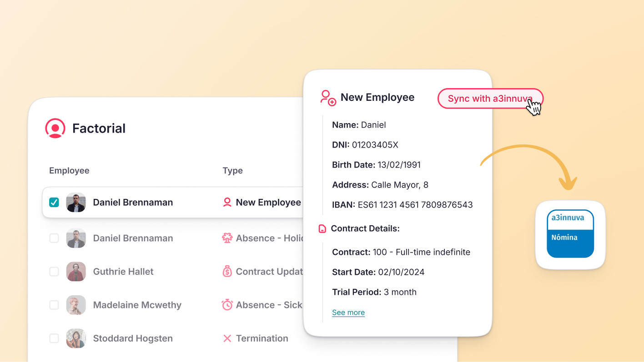Click the New Employee person icon in row

pos(227,203)
